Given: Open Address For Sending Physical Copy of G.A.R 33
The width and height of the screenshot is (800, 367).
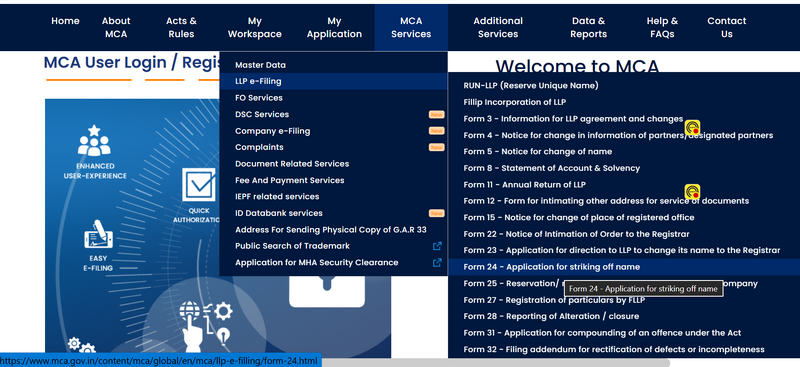Looking at the screenshot, I should click(334, 230).
